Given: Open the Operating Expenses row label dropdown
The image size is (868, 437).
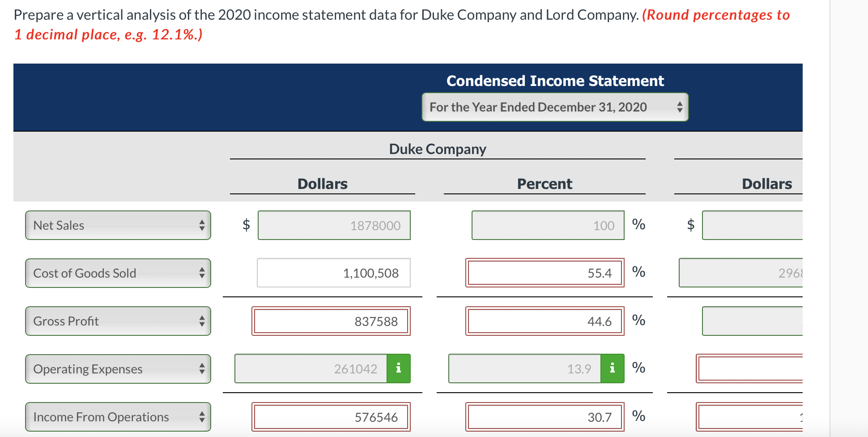Looking at the screenshot, I should pos(118,368).
